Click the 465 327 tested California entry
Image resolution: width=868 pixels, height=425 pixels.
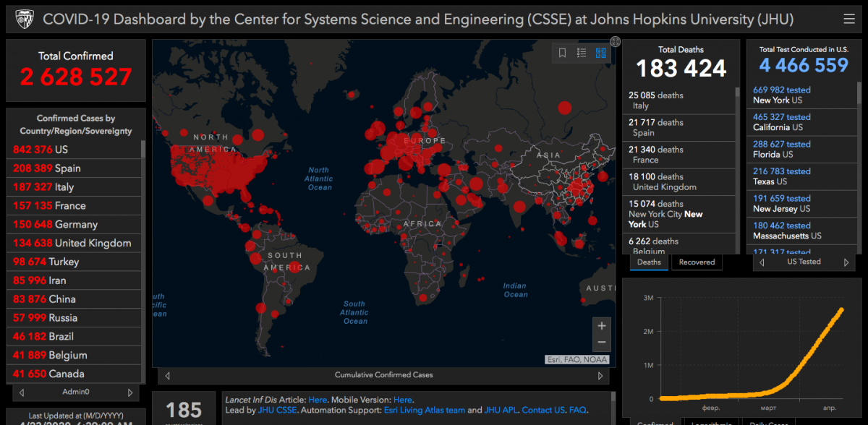(x=801, y=122)
